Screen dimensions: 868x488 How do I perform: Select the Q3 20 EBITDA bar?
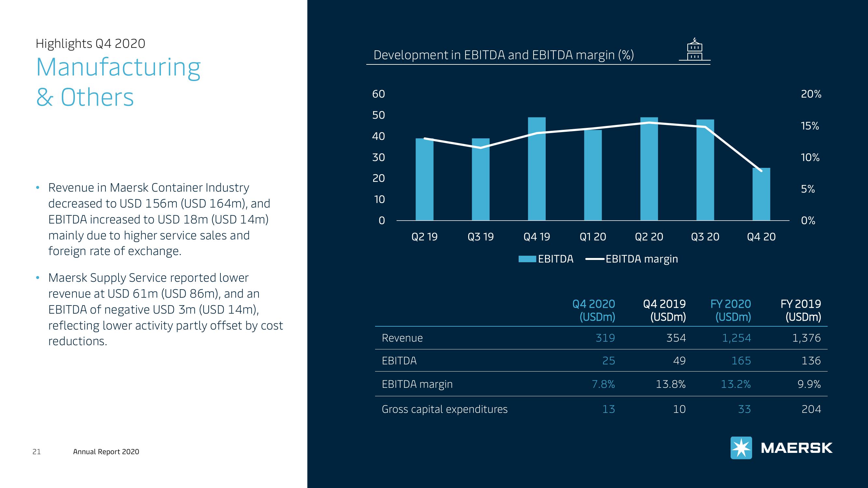pos(705,170)
